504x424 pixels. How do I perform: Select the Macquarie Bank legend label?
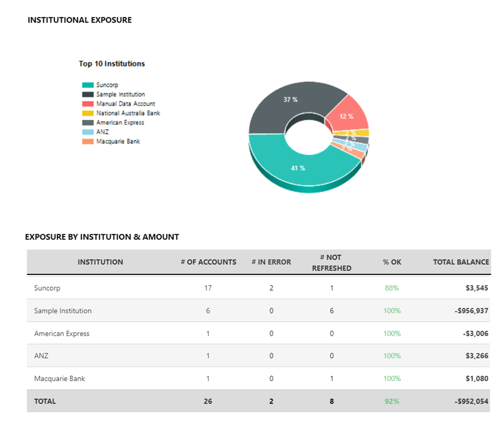[118, 141]
